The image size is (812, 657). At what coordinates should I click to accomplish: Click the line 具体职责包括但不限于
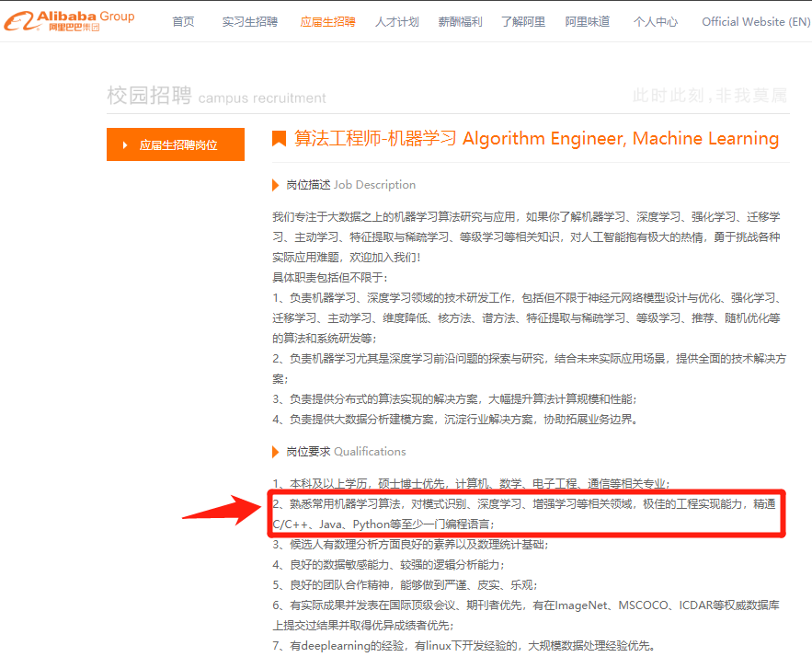coord(330,278)
